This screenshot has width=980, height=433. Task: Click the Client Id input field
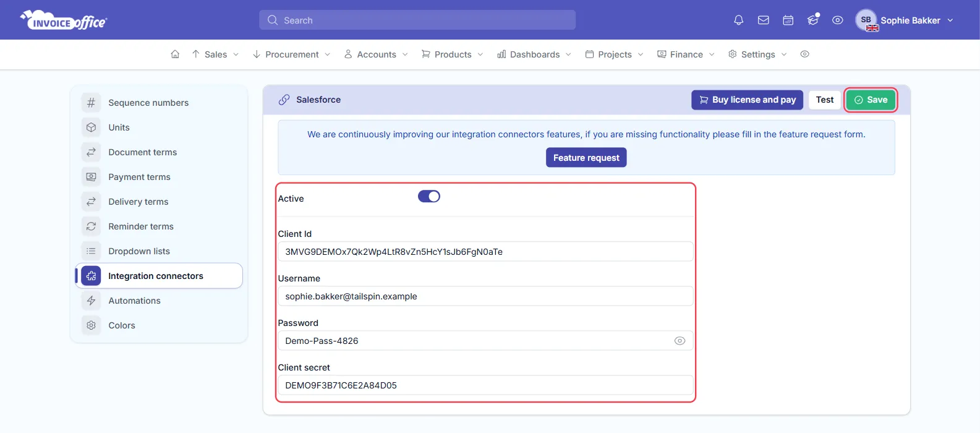[x=485, y=252]
